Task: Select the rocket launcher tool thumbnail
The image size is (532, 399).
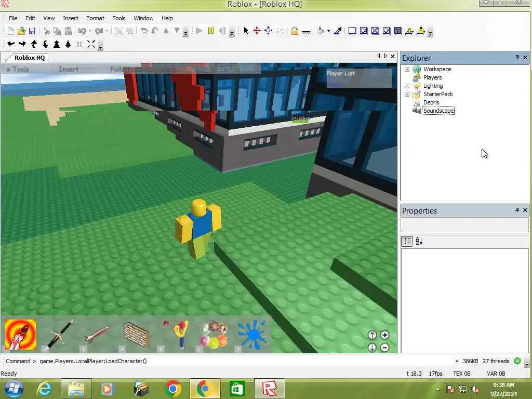Action: pyautogui.click(x=20, y=334)
